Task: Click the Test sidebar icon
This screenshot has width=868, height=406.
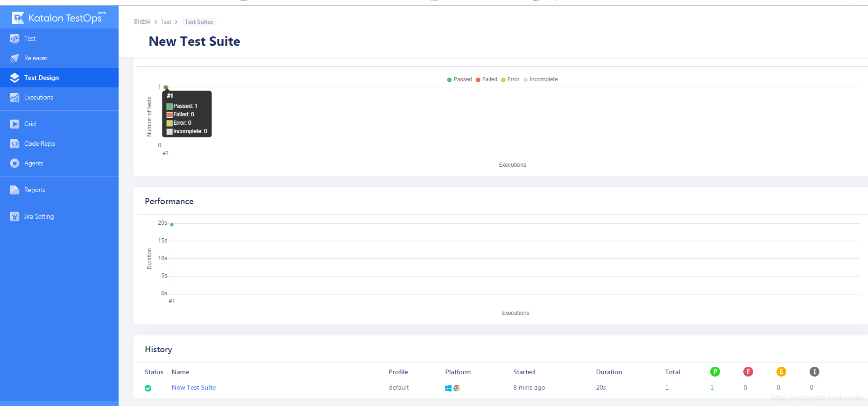Action: 15,39
